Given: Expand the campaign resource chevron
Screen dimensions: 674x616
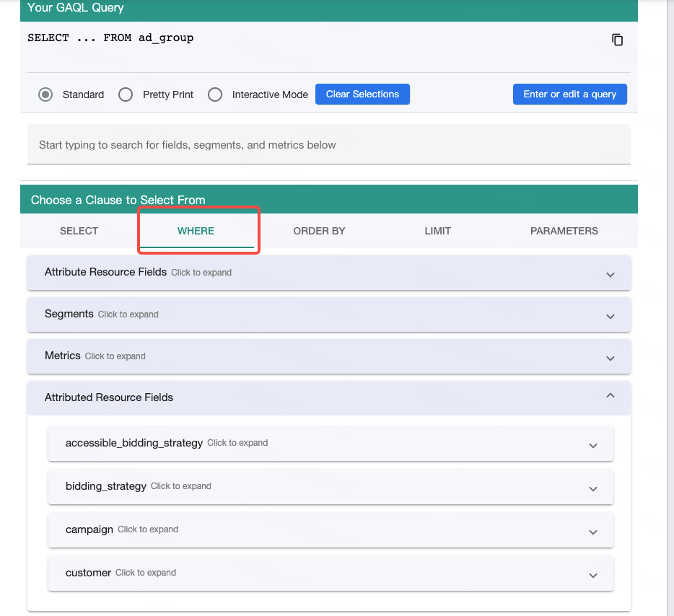Looking at the screenshot, I should pyautogui.click(x=593, y=532).
